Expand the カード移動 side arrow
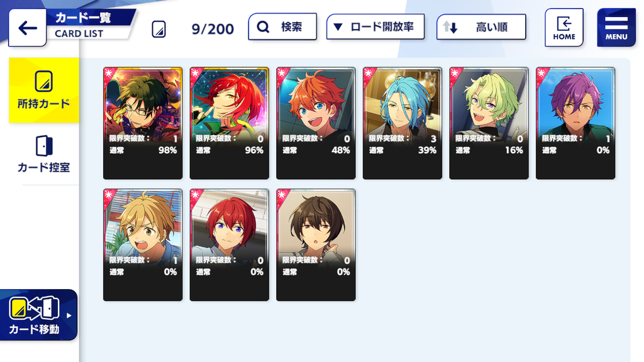Viewport: 644px width, 362px height. pos(69,315)
